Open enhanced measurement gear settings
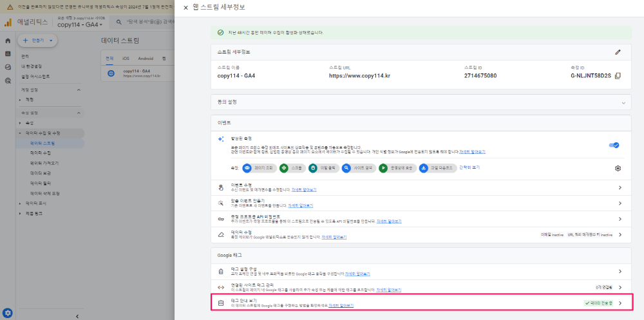The image size is (644, 320). 618,169
